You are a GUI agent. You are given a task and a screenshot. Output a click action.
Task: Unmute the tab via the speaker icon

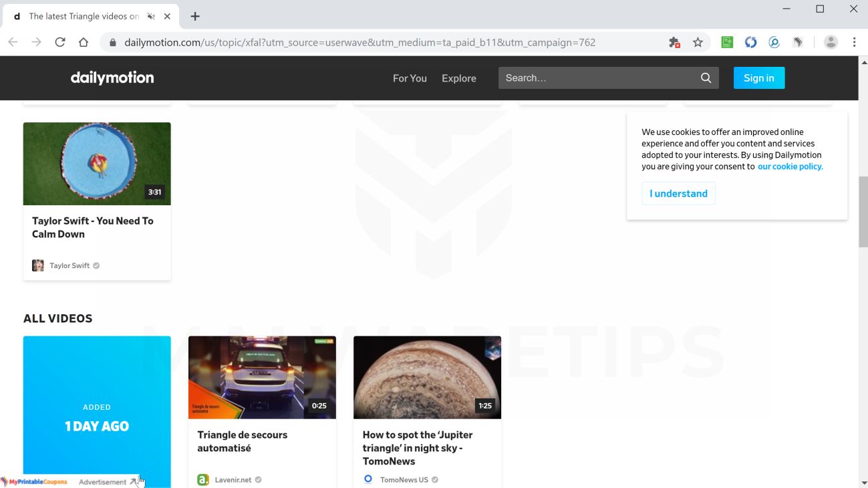(151, 16)
